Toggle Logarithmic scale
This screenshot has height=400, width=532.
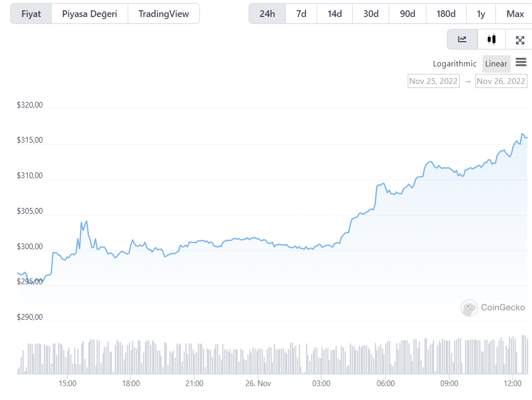point(455,64)
